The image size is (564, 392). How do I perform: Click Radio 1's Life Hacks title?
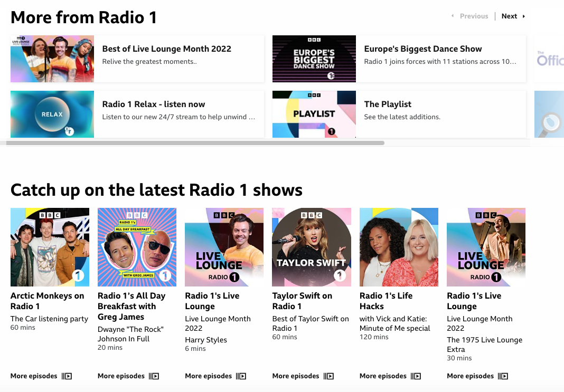point(386,301)
